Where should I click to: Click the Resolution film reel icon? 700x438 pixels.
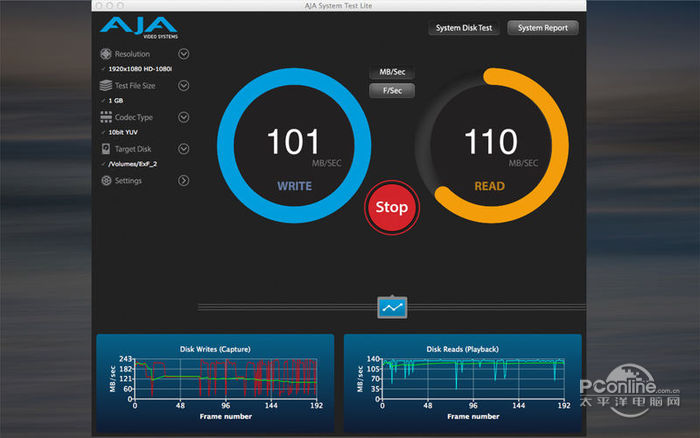(106, 54)
